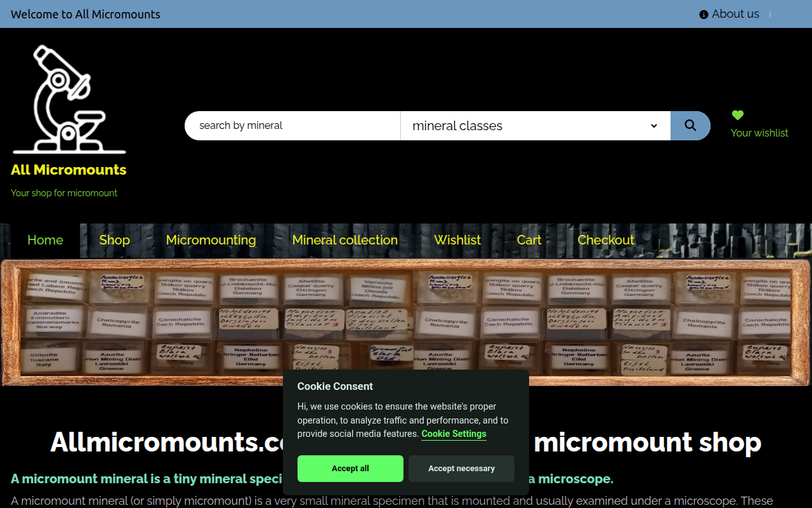Click the magnifying glass search button

(690, 126)
